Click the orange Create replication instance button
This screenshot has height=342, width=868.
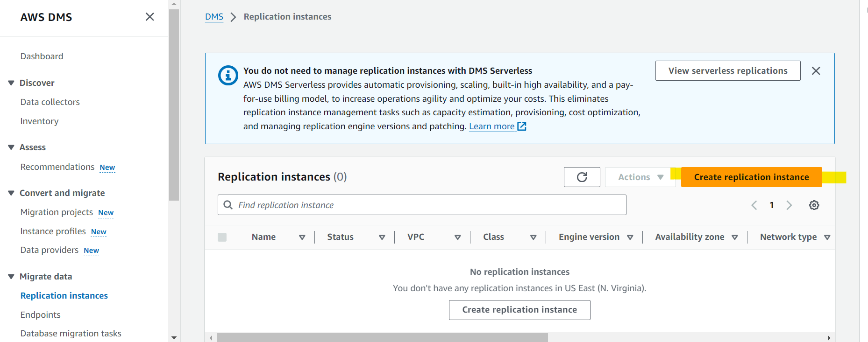click(x=751, y=177)
